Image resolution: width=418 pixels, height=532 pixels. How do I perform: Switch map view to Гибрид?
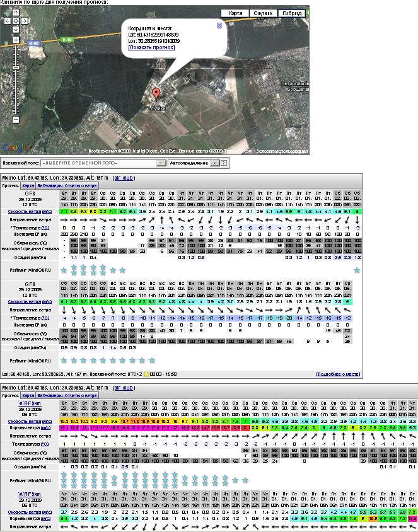(x=292, y=13)
